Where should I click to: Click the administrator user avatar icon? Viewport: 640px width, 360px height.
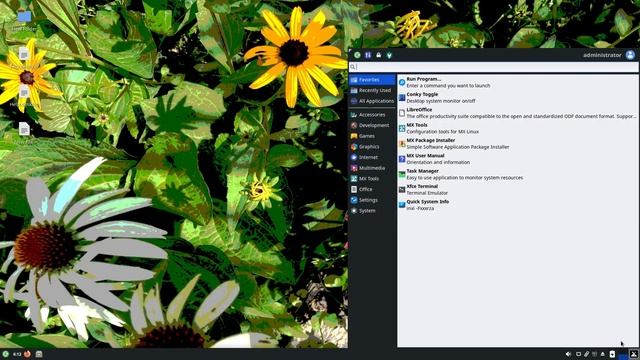coord(631,55)
